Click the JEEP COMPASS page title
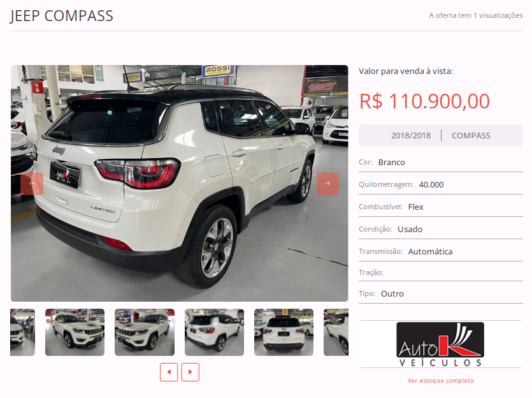Viewport: 532px width, 398px height. pos(61,16)
